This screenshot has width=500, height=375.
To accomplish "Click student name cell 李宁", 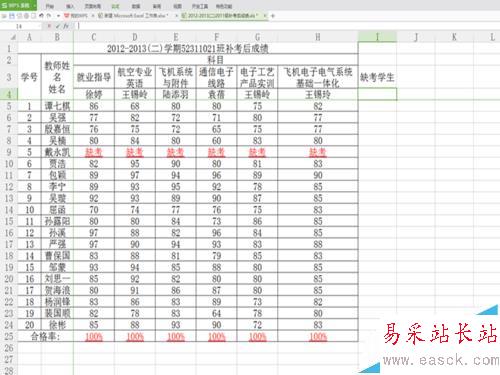I will click(57, 187).
